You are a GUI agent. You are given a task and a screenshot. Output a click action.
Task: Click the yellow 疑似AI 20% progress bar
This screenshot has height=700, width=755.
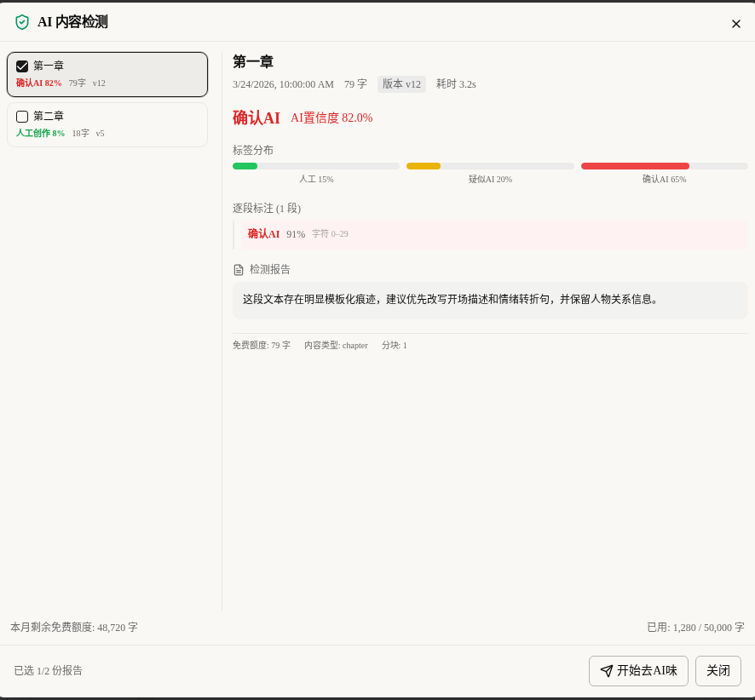[424, 166]
